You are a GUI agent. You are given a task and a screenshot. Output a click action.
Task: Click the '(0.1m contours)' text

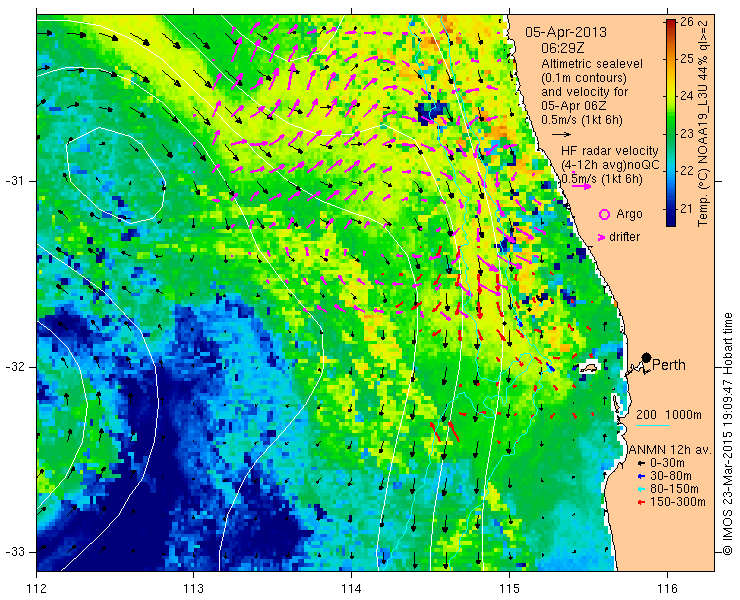(584, 77)
